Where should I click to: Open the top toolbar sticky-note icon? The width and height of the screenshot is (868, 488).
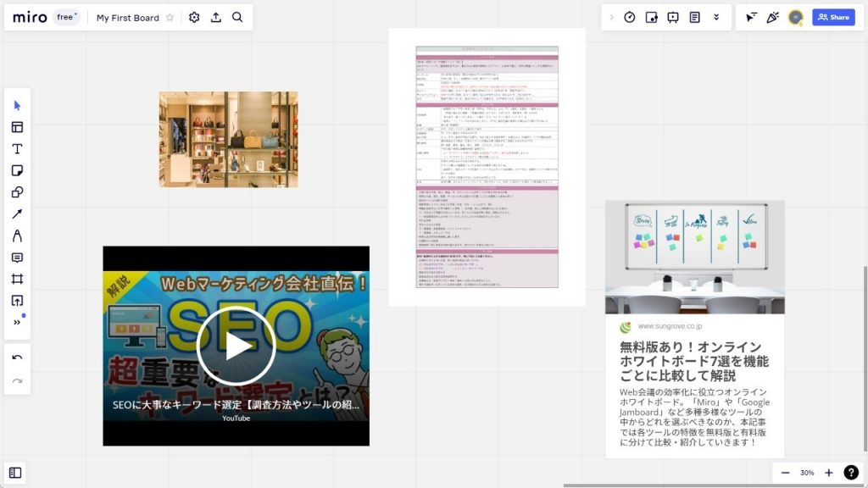(x=652, y=17)
